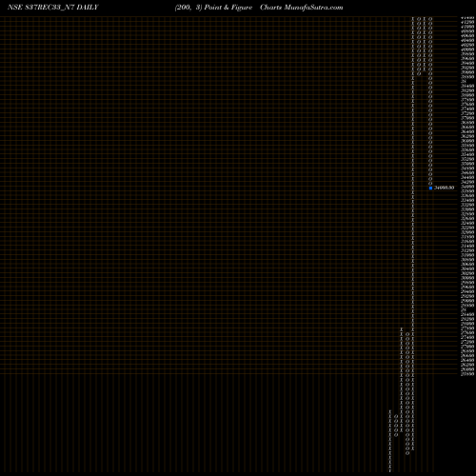Click the blue current-price marker square
This screenshot has height=476, width=476.
[430, 188]
